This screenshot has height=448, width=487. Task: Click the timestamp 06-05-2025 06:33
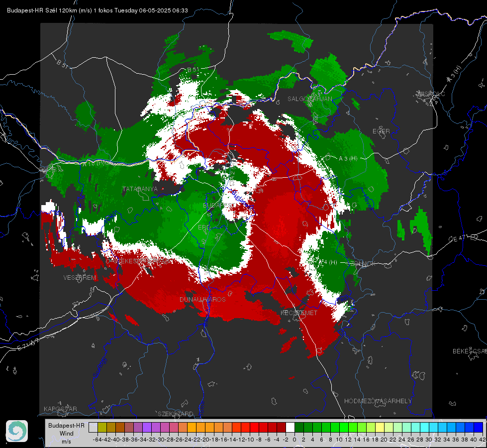(163, 10)
